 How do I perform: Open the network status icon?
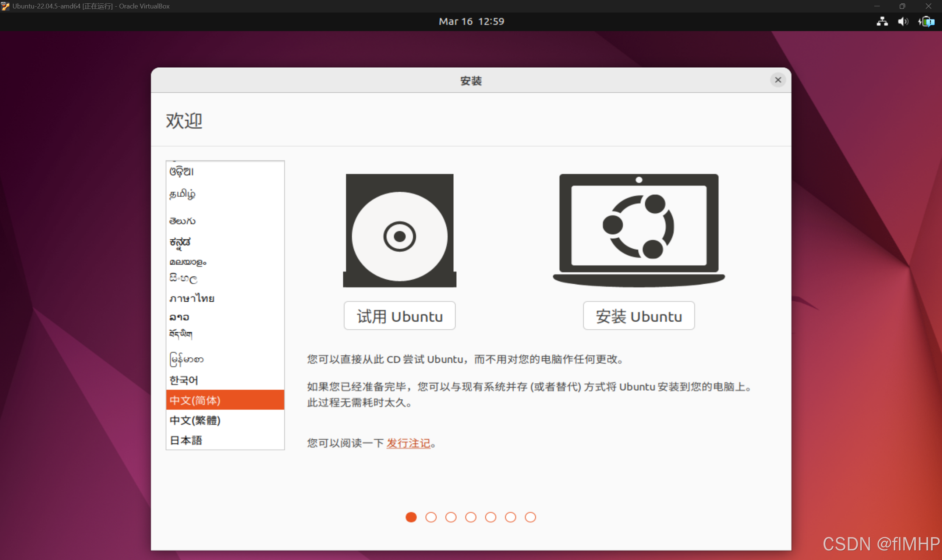(x=882, y=21)
